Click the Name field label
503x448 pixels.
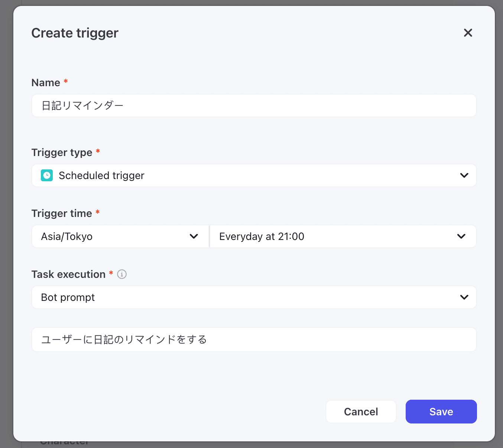coord(46,82)
